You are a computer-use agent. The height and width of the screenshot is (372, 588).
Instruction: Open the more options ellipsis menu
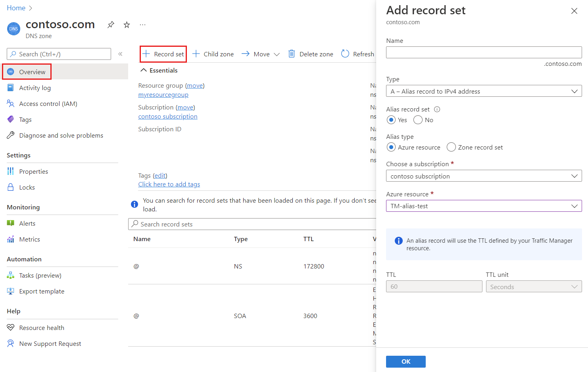[142, 25]
